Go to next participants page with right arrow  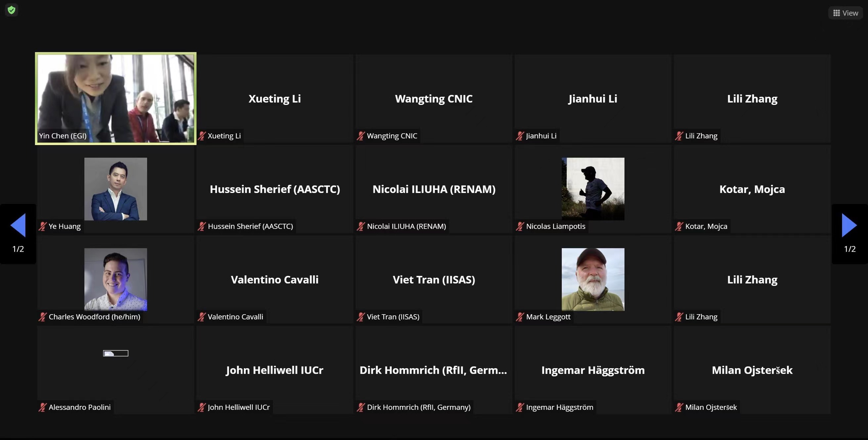849,225
